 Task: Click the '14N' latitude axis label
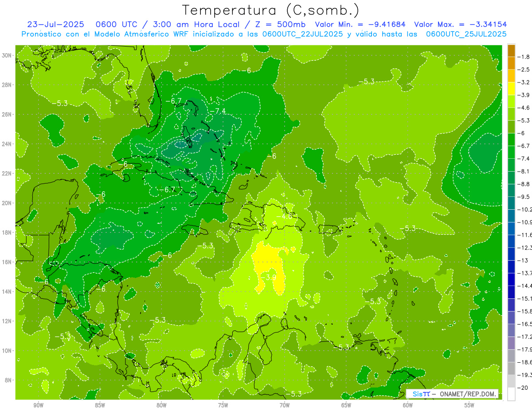8,291
